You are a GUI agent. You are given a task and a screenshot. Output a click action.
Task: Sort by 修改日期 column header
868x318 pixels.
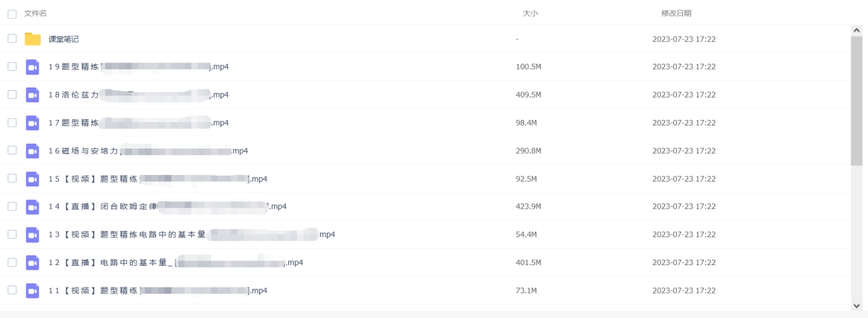coord(676,14)
